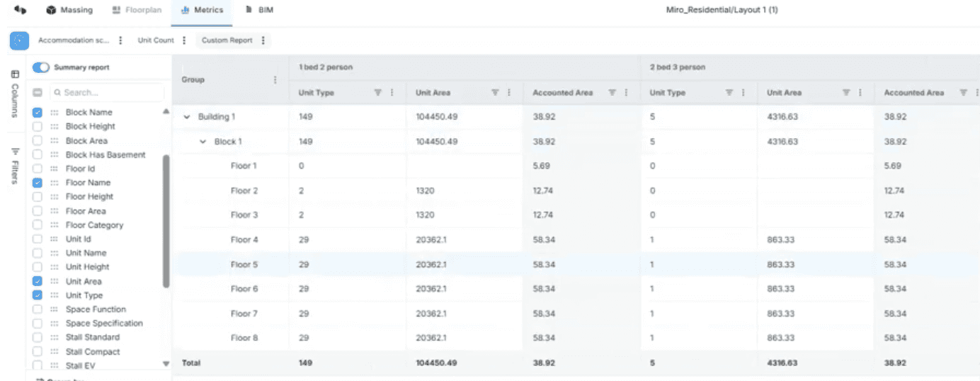
Task: Filter Accounted Area under 2 bed 3 person
Action: click(963, 93)
